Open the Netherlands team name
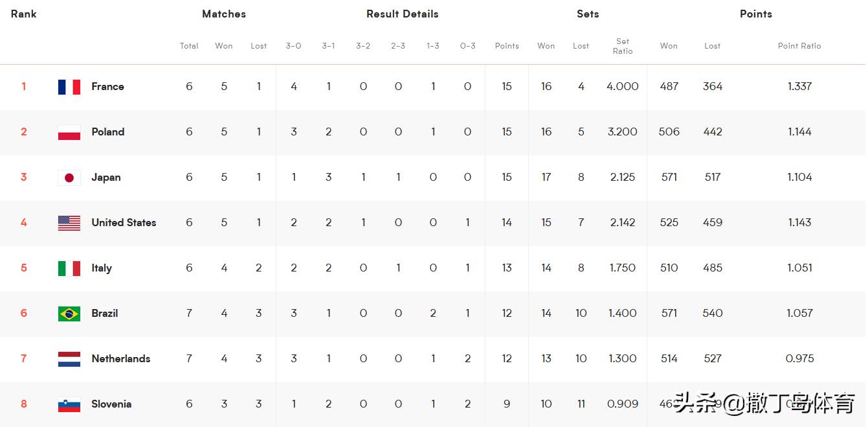The height and width of the screenshot is (427, 868). point(120,359)
